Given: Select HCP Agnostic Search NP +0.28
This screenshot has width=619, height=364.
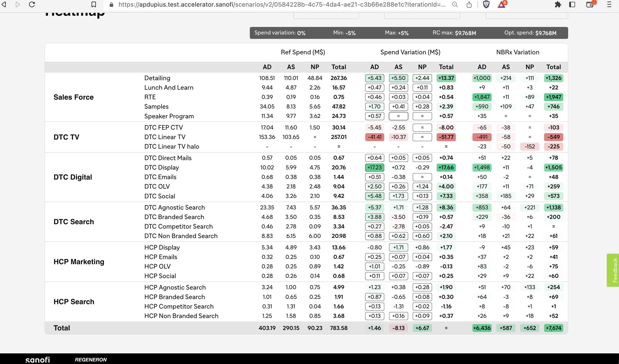Looking at the screenshot, I should click(x=422, y=287).
